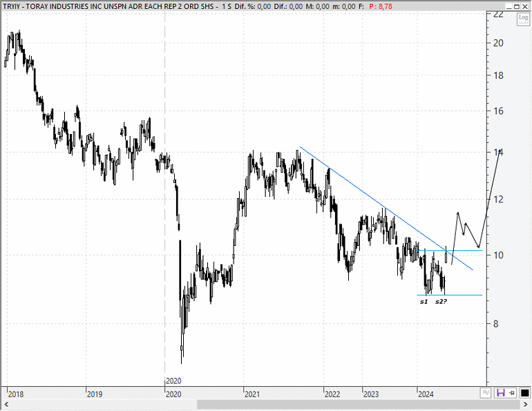This screenshot has width=532, height=411.
Task: Click the 18 price axis label
Action: click(x=498, y=75)
